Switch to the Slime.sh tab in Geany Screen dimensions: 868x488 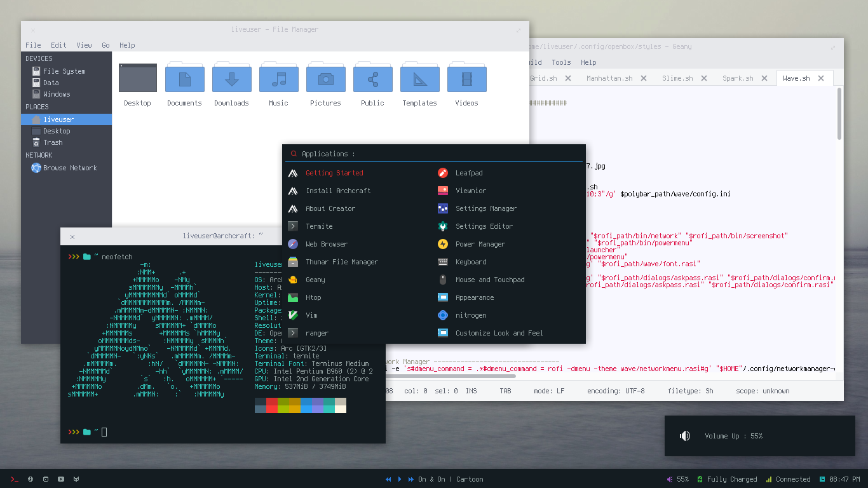pos(677,78)
